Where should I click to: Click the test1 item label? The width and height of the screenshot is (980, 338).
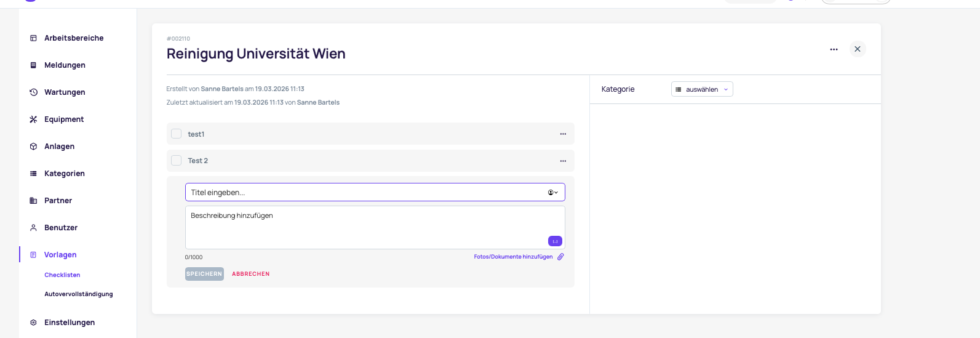(196, 134)
